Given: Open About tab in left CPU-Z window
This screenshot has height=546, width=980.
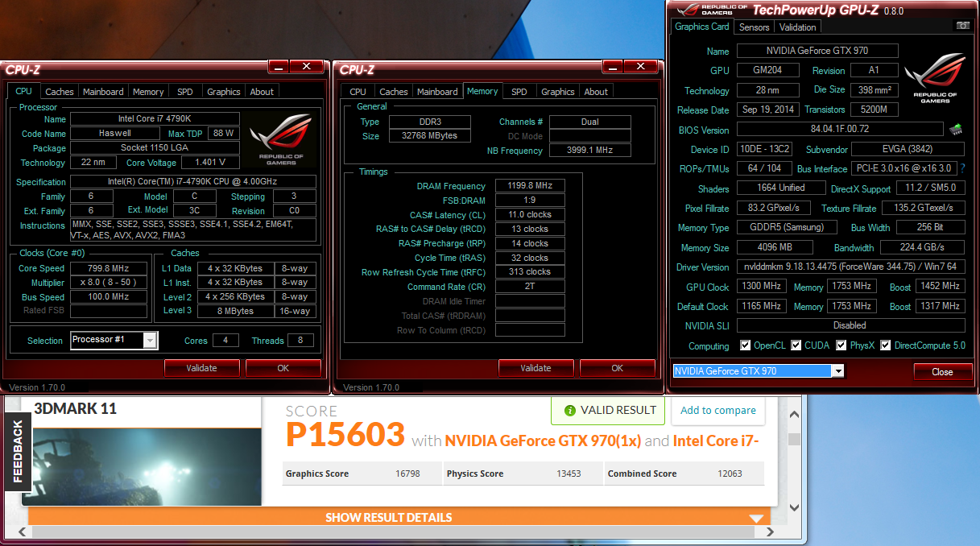Looking at the screenshot, I should 262,92.
